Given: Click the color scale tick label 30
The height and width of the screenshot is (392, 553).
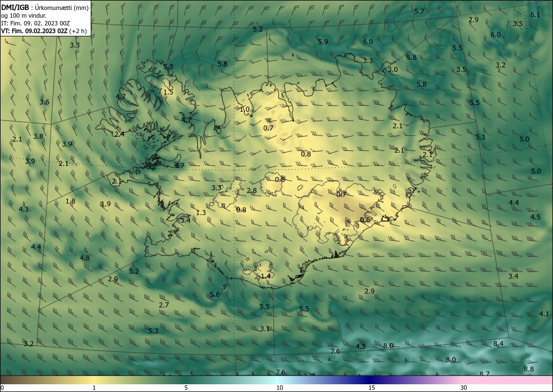Looking at the screenshot, I should (464, 388).
